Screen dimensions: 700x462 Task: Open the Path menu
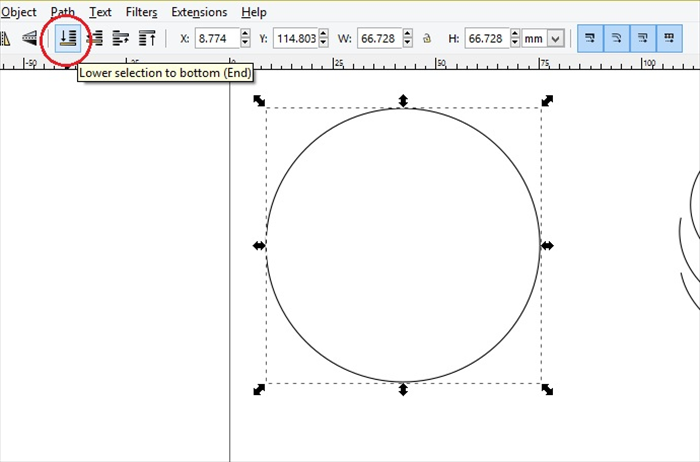[x=62, y=12]
